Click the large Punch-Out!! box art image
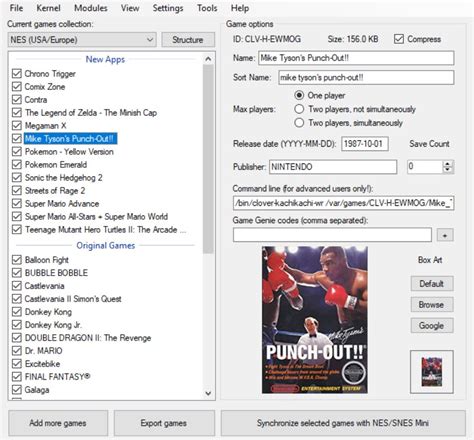The width and height of the screenshot is (474, 440). 315,320
